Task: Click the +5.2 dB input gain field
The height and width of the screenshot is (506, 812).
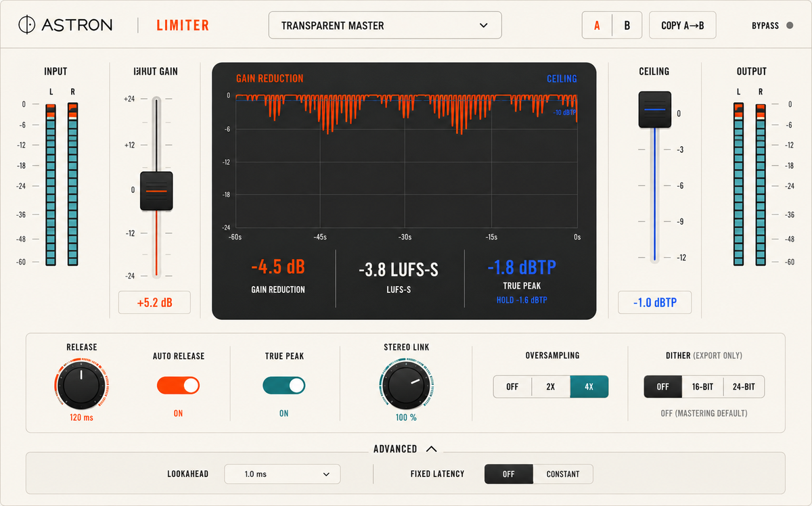Action: coord(154,302)
